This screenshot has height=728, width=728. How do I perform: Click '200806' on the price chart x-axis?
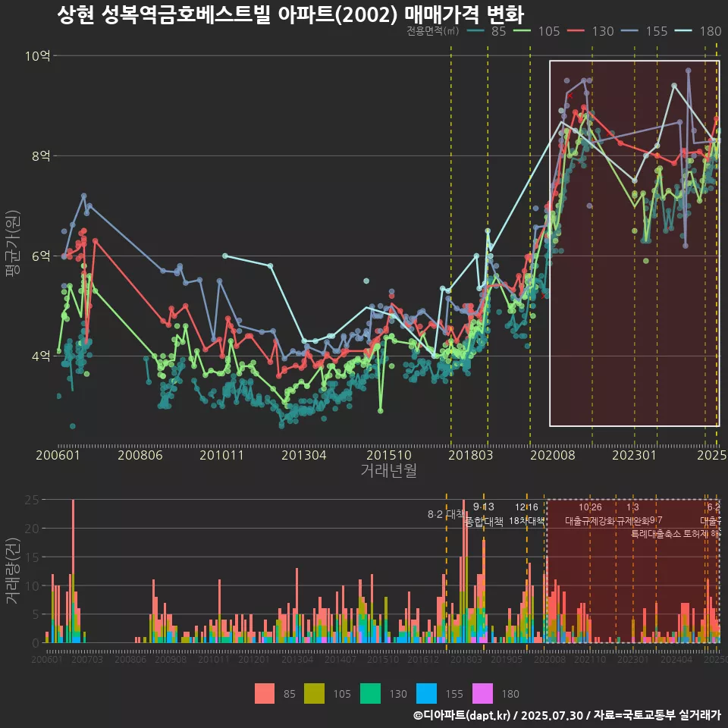140,455
